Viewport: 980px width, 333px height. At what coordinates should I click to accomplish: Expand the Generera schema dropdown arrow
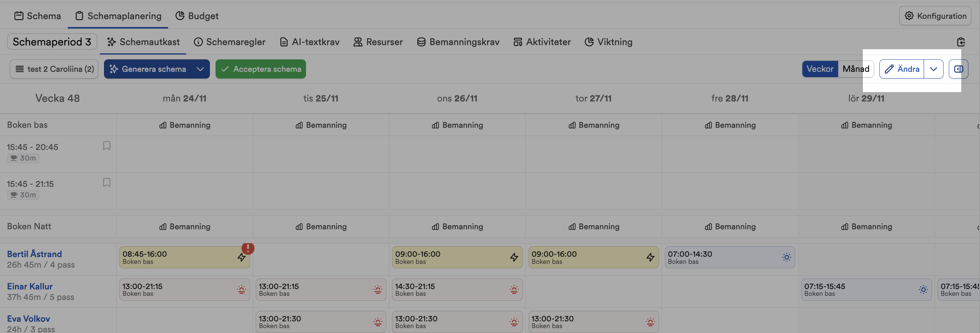[200, 68]
